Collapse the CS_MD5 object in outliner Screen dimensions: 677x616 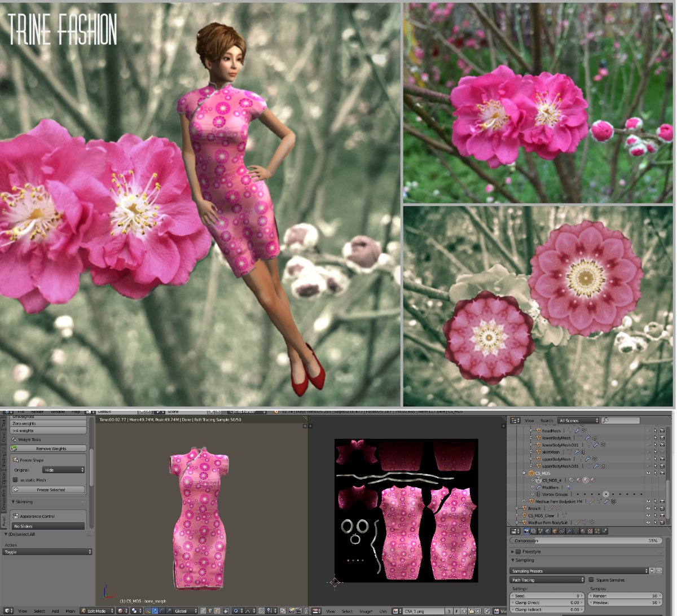tap(524, 473)
